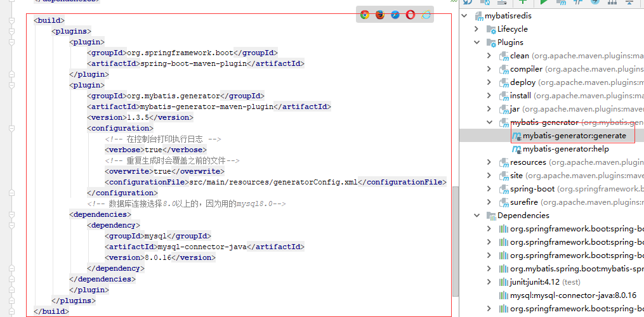644x317 pixels.
Task: Click the resources plugin icon
Action: click(504, 162)
